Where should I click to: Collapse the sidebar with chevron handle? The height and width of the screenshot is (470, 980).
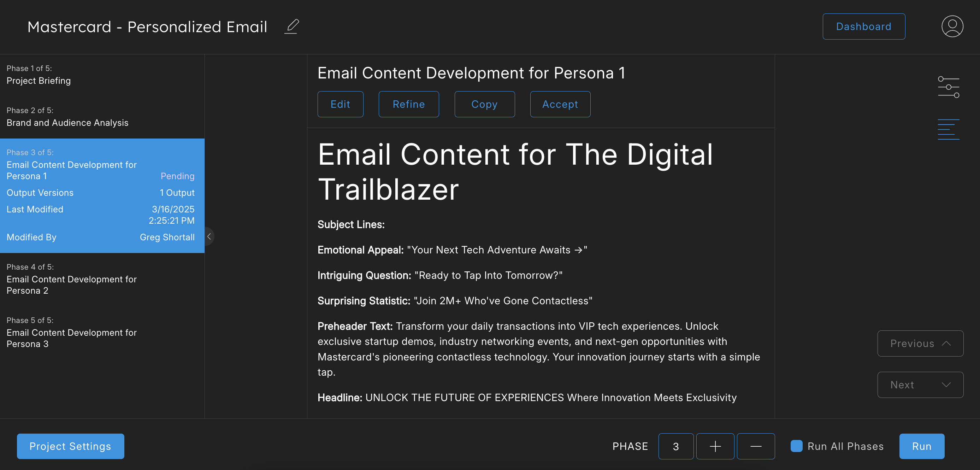[x=209, y=236]
